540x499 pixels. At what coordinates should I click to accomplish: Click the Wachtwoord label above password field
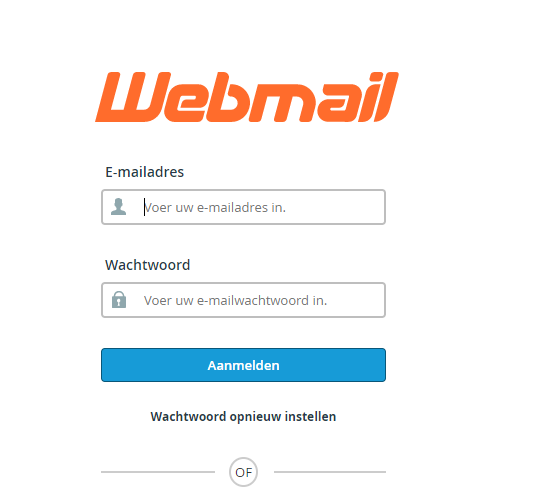point(147,265)
